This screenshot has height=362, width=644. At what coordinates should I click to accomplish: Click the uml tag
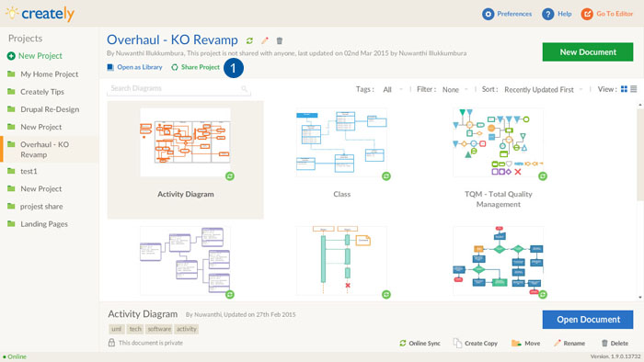[x=117, y=329]
